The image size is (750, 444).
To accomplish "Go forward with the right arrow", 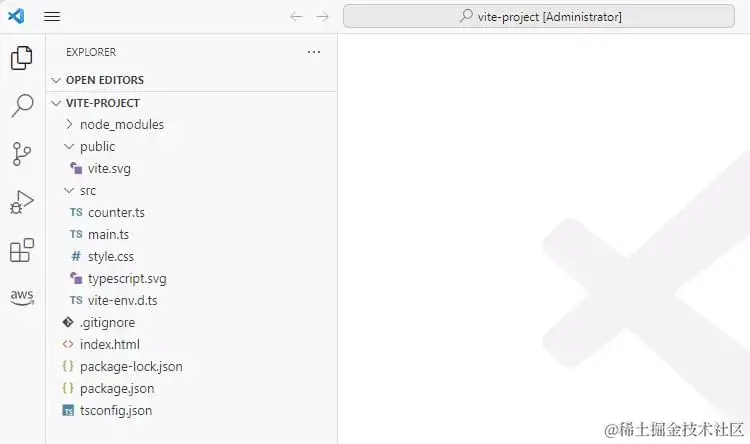I will click(323, 17).
